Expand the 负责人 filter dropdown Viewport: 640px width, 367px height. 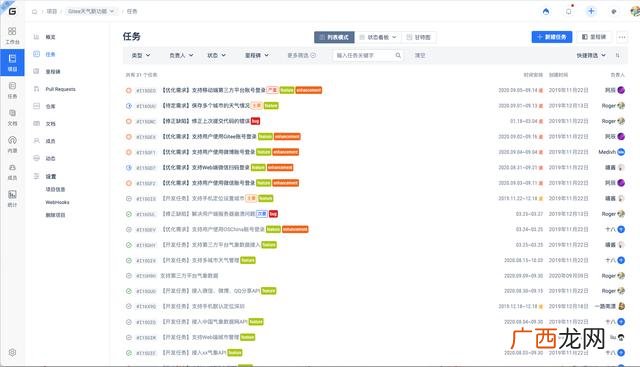pyautogui.click(x=181, y=55)
